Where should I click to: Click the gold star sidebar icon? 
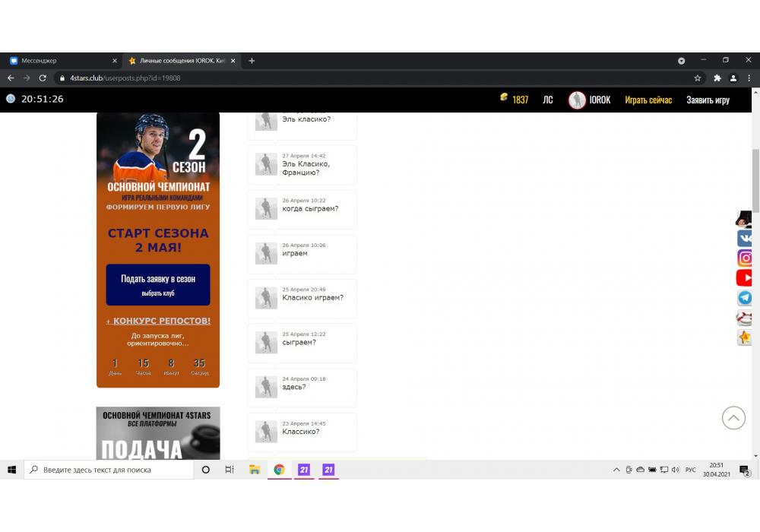745,337
